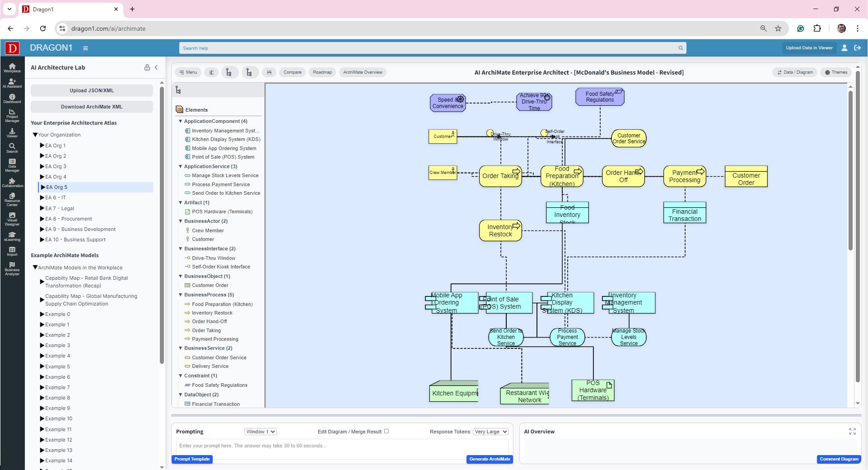Screen dimensions: 868x470
Task: Change the Response Tokens dropdown from Very Large
Action: click(x=490, y=431)
